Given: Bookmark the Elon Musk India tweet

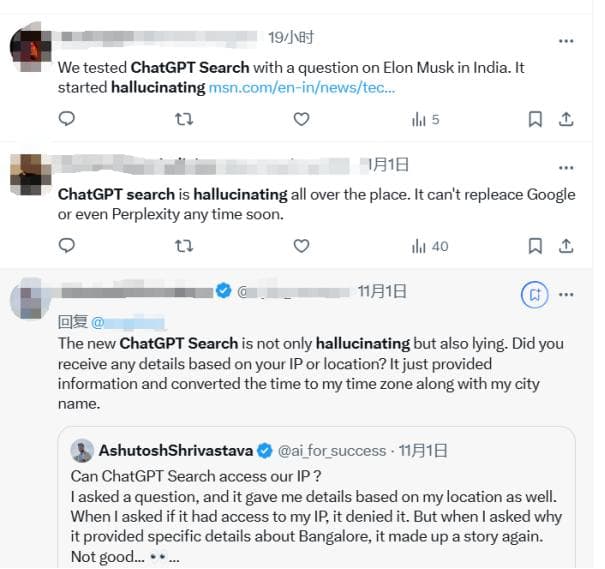Looking at the screenshot, I should point(535,119).
